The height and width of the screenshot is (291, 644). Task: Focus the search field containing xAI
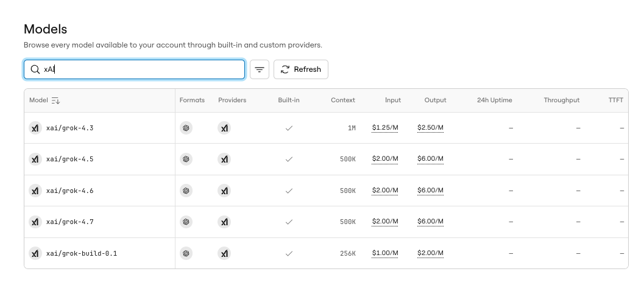coord(134,69)
